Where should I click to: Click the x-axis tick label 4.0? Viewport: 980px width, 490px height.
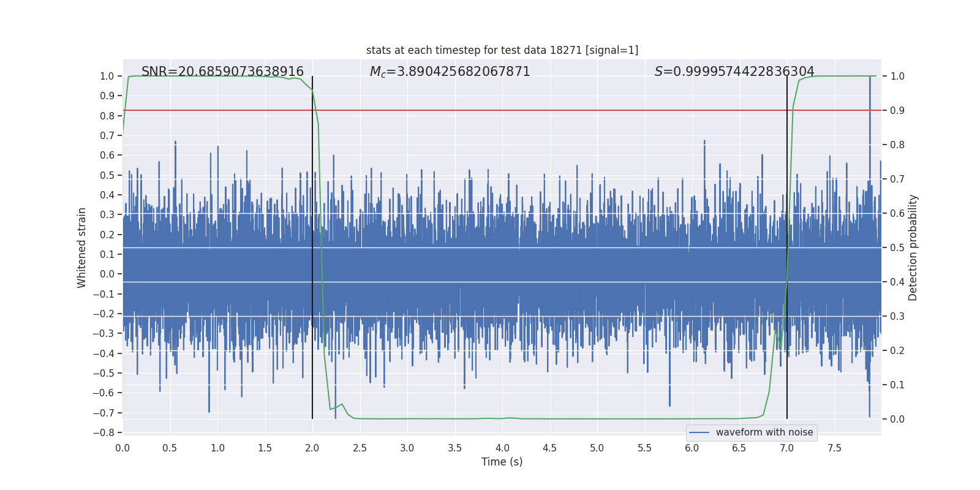pyautogui.click(x=502, y=448)
